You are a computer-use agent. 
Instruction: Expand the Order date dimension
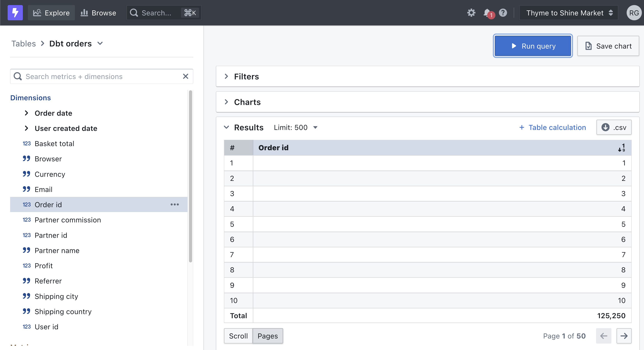click(27, 113)
